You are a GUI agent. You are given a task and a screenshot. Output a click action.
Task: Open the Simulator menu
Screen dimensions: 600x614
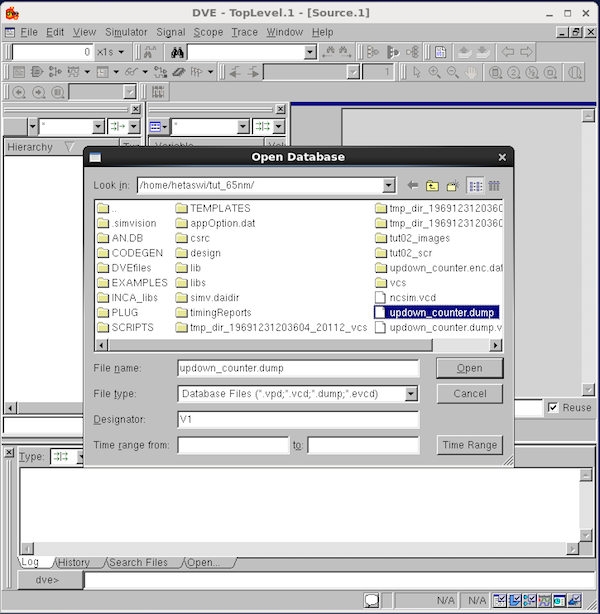tap(126, 32)
